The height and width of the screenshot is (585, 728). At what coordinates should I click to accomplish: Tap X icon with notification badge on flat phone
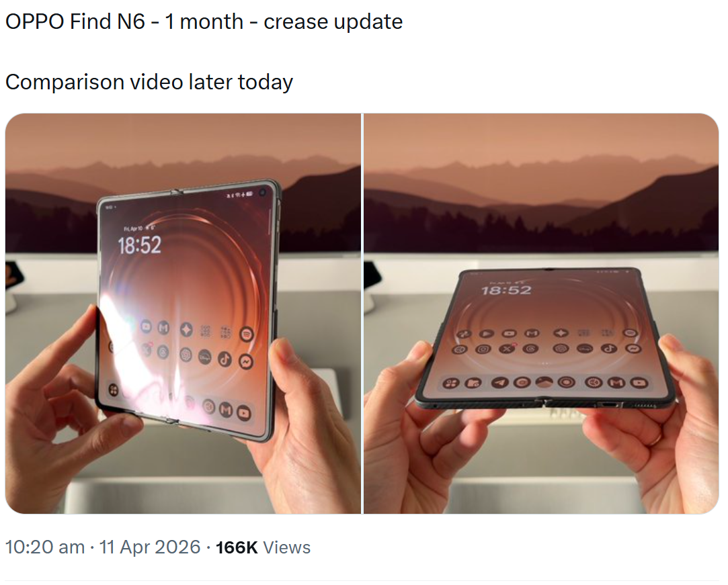coord(507,349)
